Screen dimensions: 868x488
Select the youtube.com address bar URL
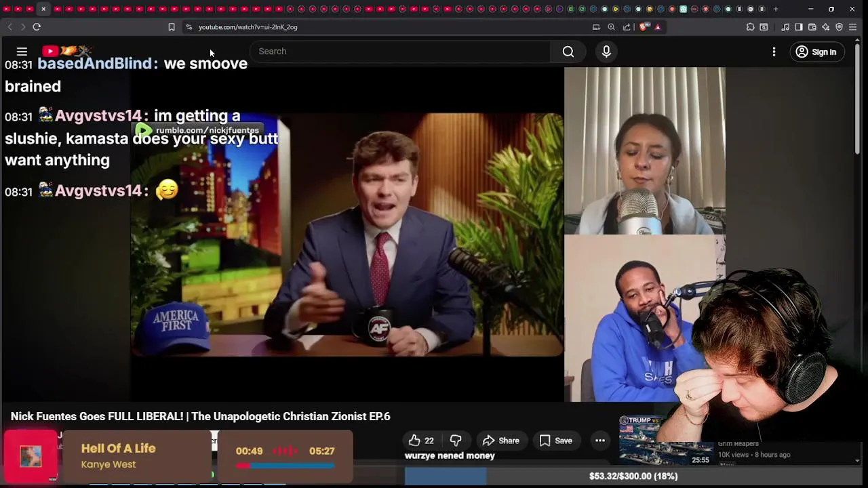pos(248,27)
